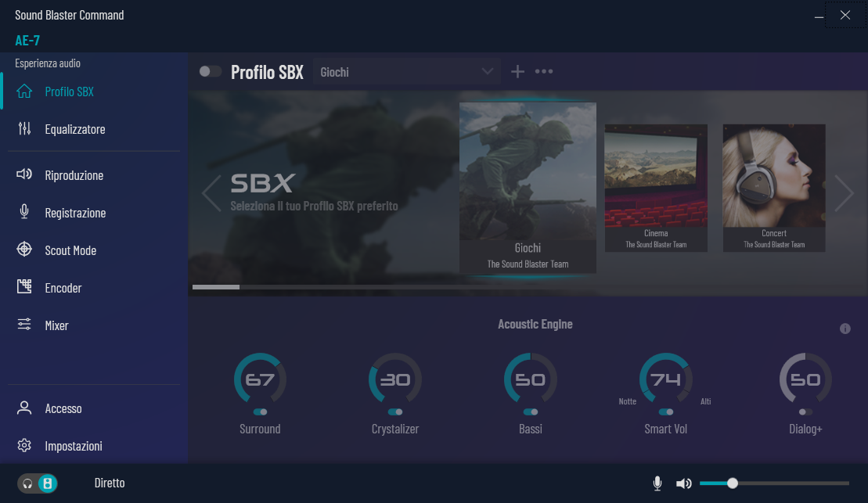Toggle the Profilo SBX master switch

click(210, 72)
